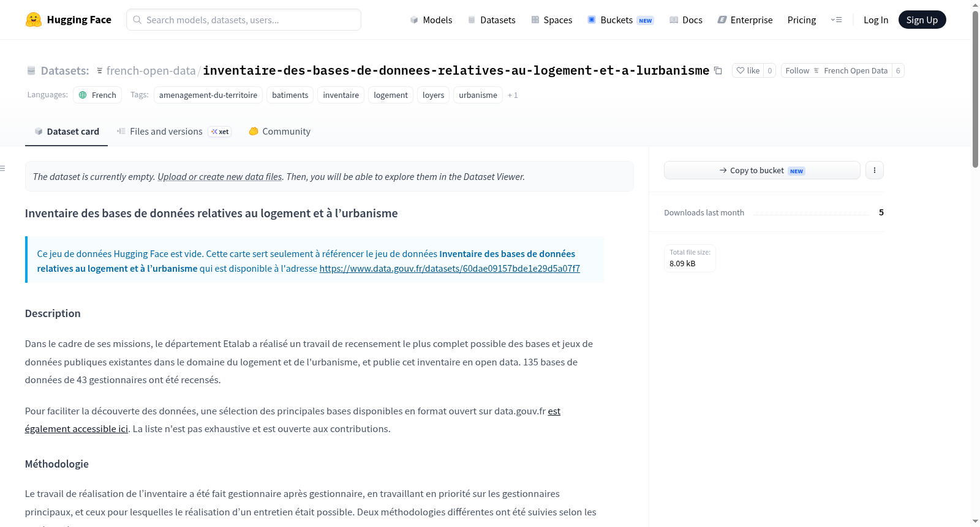The height and width of the screenshot is (527, 980).
Task: Go to the Pricing page
Action: click(802, 20)
